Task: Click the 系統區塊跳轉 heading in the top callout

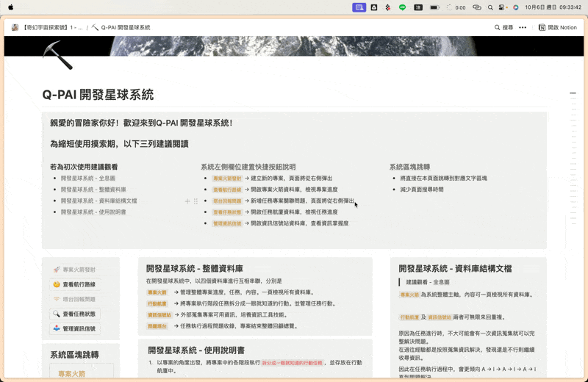Action: pos(409,167)
